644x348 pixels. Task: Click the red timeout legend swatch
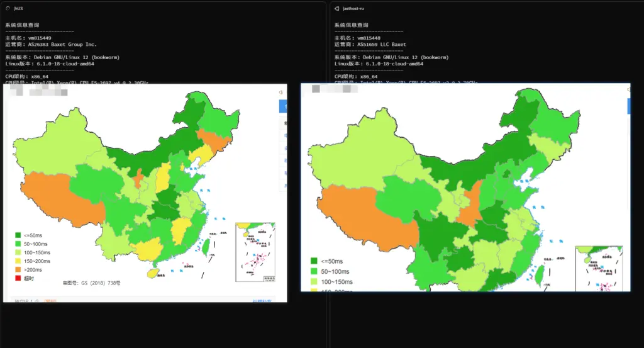[18, 278]
